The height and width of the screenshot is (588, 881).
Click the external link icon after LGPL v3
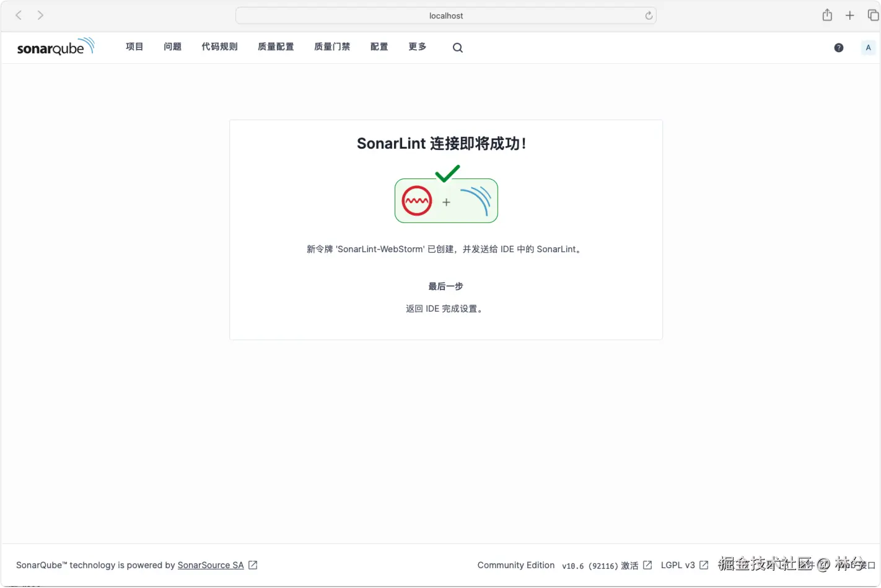(704, 565)
